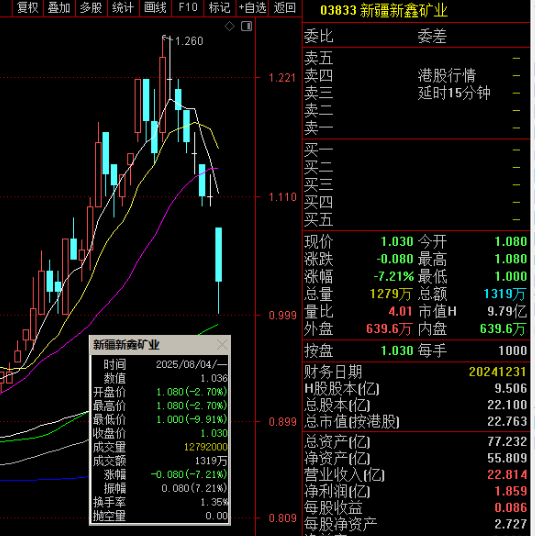This screenshot has width=535, height=536.
Task: Click the 每股净资产 2.727 value
Action: click(511, 524)
